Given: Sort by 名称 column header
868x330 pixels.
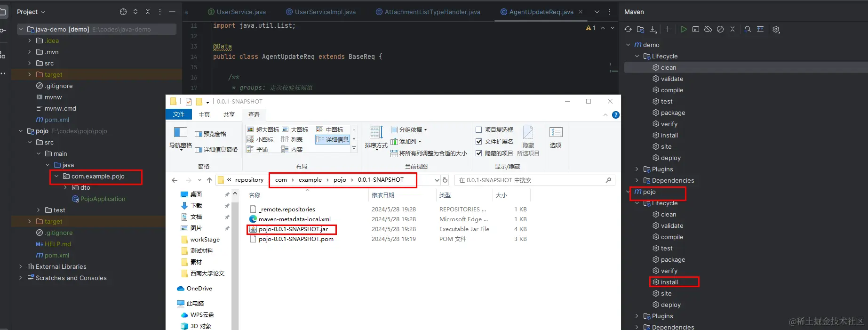Looking at the screenshot, I should click(x=255, y=195).
